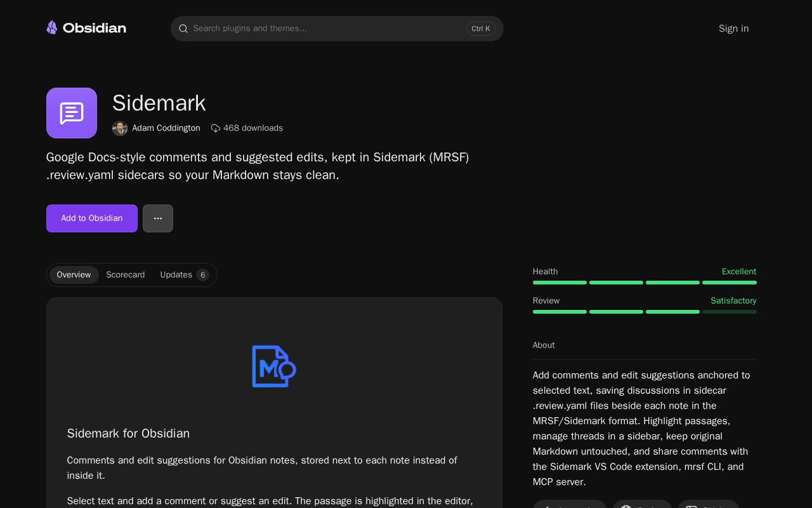Click the Updates count badge showing 6
Screen dimensions: 812x508
coord(202,275)
